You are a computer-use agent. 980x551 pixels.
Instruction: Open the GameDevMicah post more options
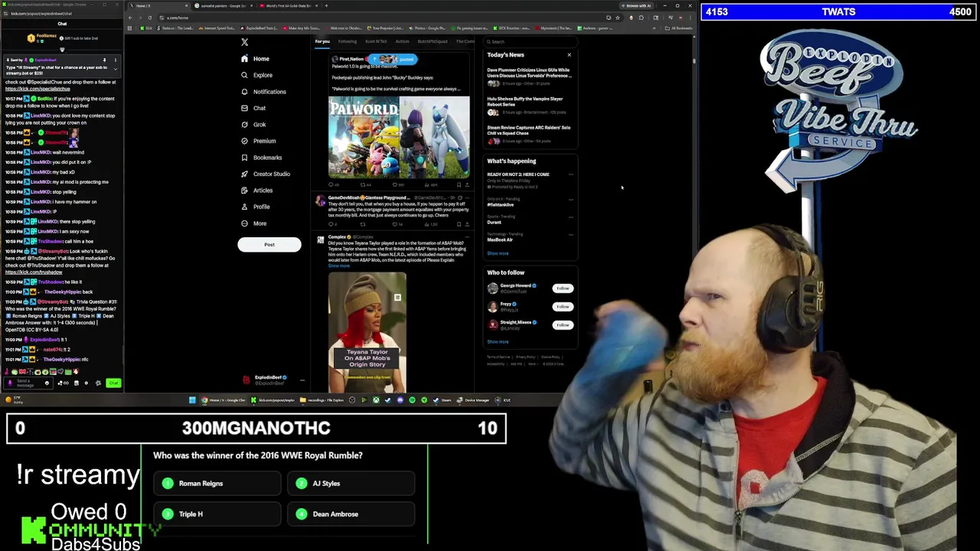467,197
